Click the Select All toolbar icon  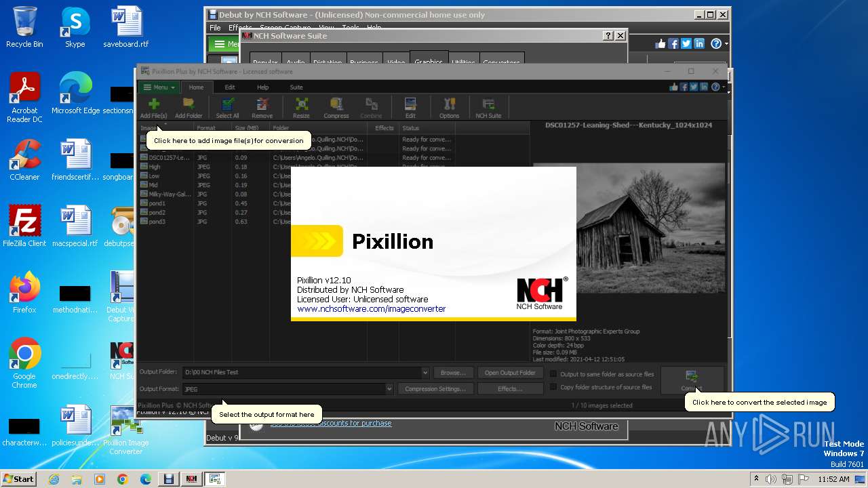227,107
